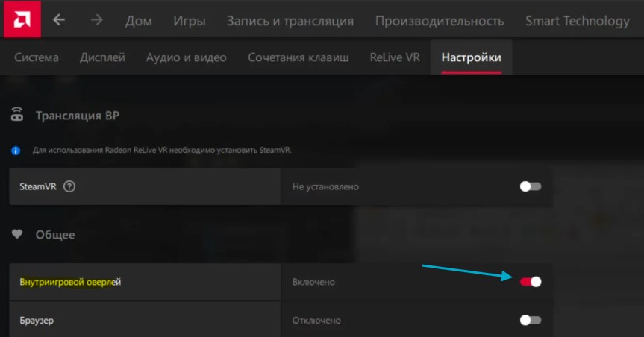Image resolution: width=644 pixels, height=337 pixels.
Task: Disable the Внутриигровой оверлей switch
Action: click(x=530, y=282)
